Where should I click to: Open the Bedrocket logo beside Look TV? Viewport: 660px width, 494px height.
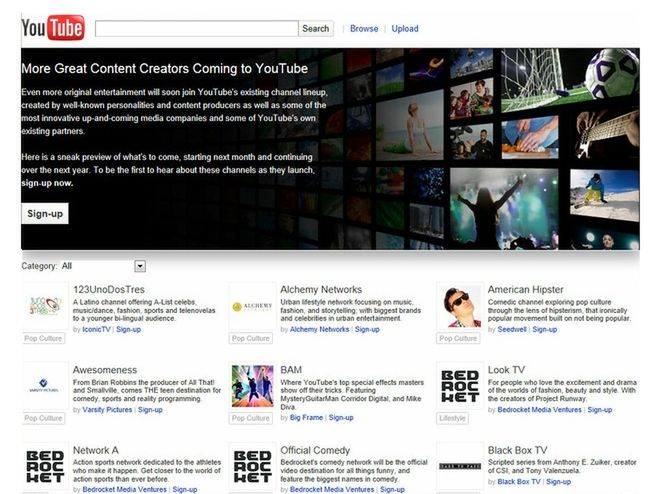460,386
